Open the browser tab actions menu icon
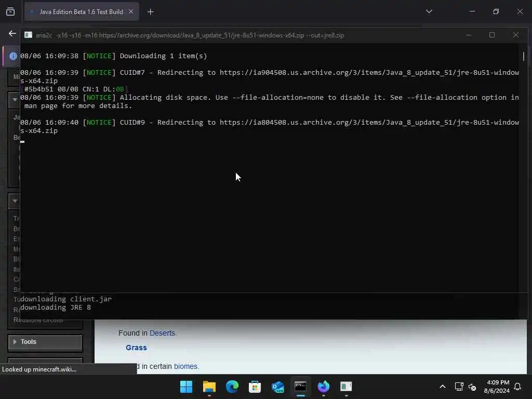532x399 pixels. [x=10, y=12]
